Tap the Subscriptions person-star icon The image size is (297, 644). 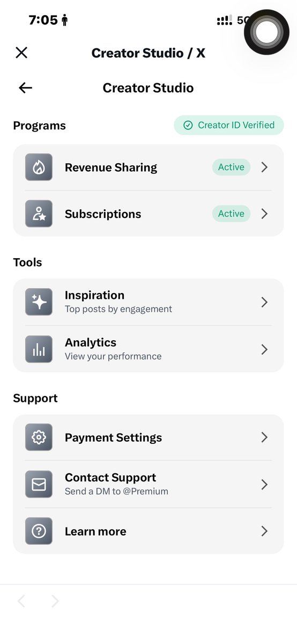click(39, 214)
